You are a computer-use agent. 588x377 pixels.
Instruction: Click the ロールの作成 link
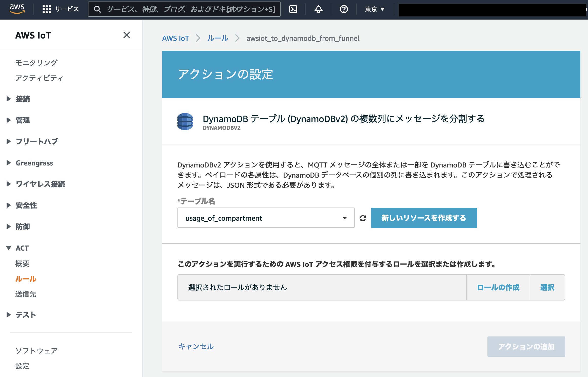498,287
